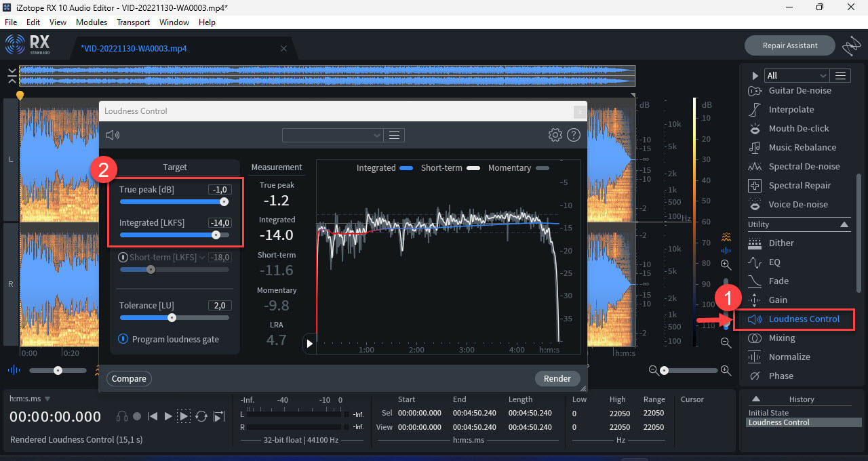Open the File menu
This screenshot has height=461, width=868.
click(x=11, y=22)
